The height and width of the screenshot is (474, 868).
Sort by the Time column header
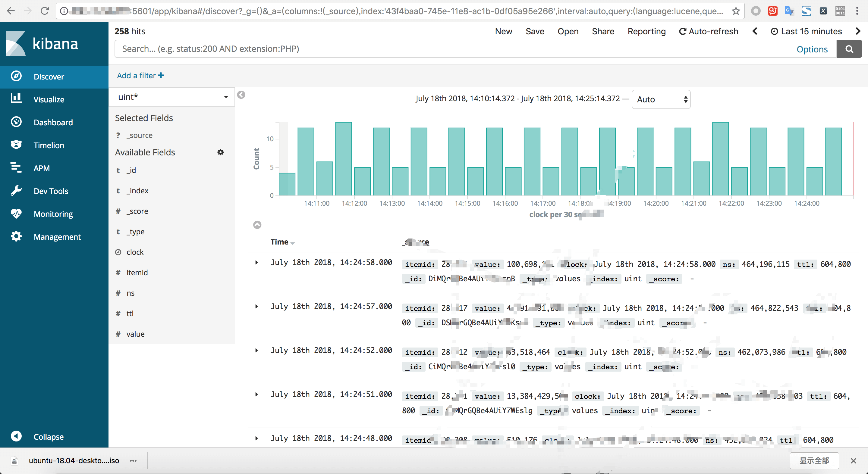(282, 242)
